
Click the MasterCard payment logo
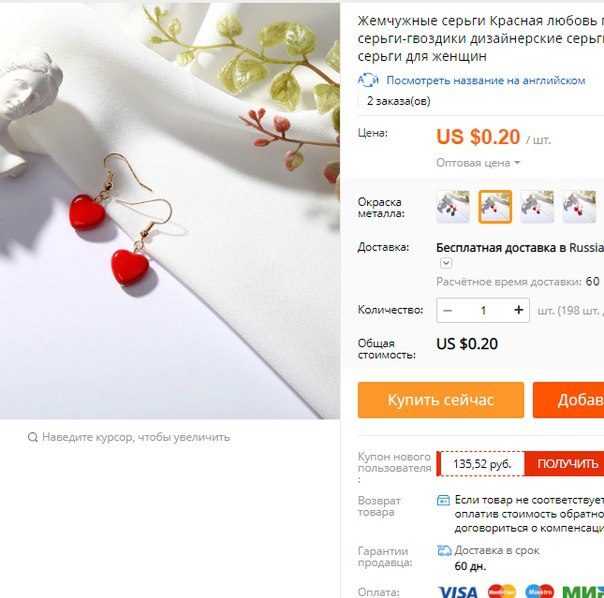coord(502,591)
